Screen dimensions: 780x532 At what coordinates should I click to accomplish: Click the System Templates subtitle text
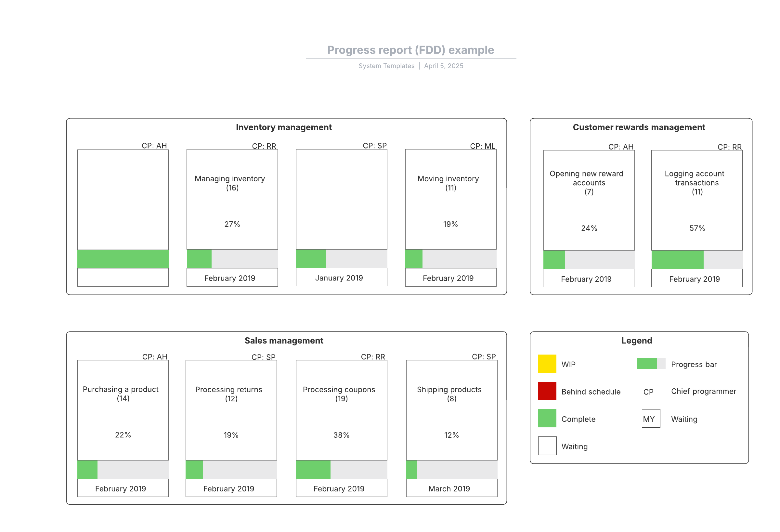tap(386, 66)
